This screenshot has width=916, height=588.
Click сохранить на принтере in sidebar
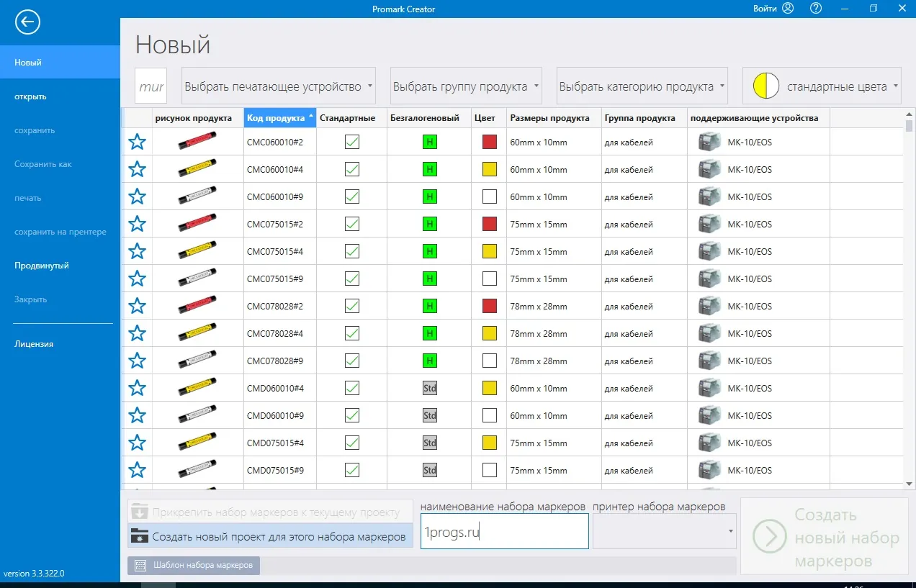tap(60, 232)
